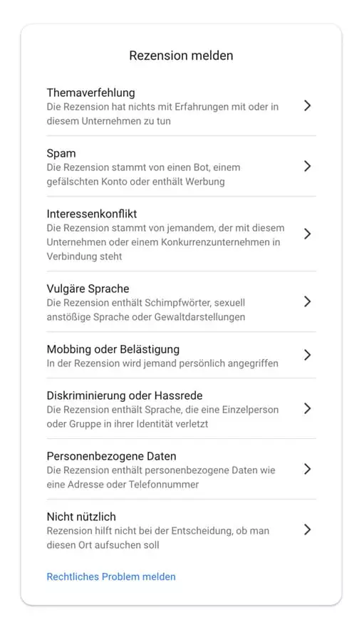Choose Spam as the report reason

coord(61,153)
